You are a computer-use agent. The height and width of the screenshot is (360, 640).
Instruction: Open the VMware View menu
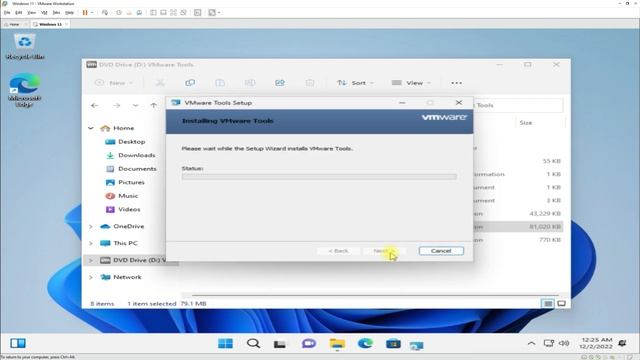click(x=31, y=13)
